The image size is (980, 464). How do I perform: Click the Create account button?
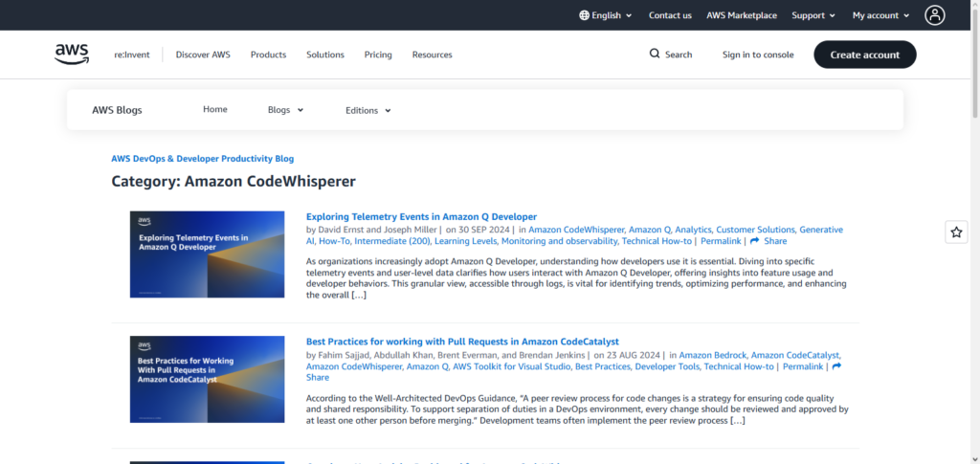click(x=865, y=55)
